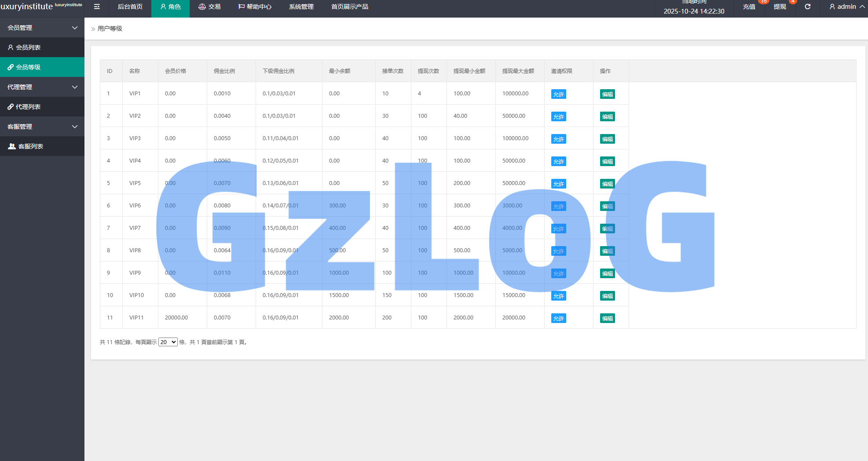The image size is (868, 461).
Task: Toggle 允许 invite permission for VIP5
Action: click(558, 184)
